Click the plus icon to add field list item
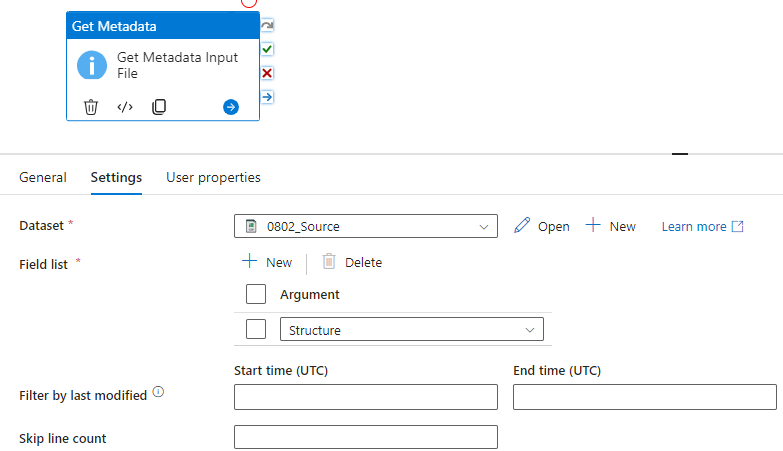783x451 pixels. [249, 261]
